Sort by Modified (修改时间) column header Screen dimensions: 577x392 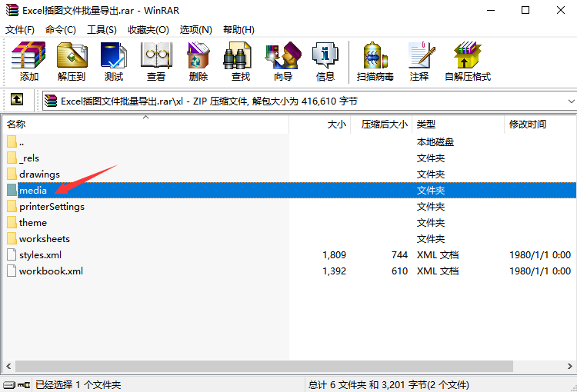540,125
